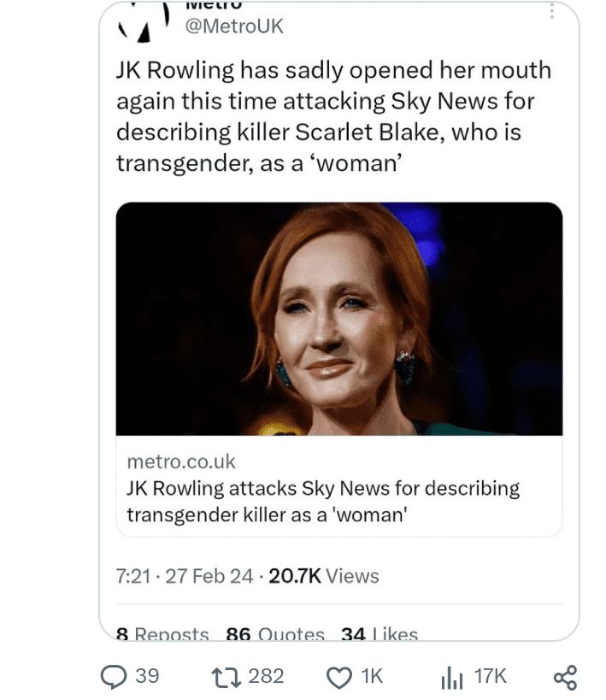
Task: Click the metro.co.uk domain link
Action: (x=181, y=462)
